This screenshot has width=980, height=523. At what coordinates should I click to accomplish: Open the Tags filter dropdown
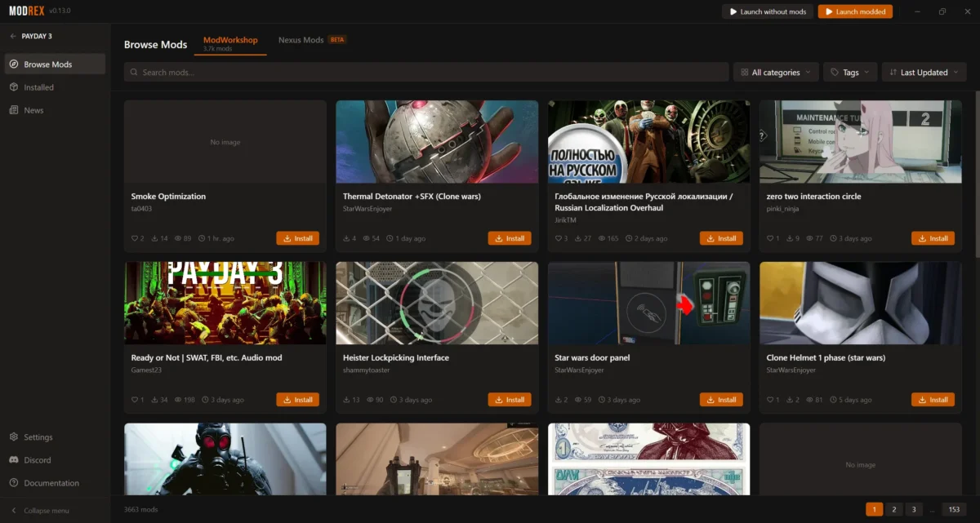click(x=850, y=73)
